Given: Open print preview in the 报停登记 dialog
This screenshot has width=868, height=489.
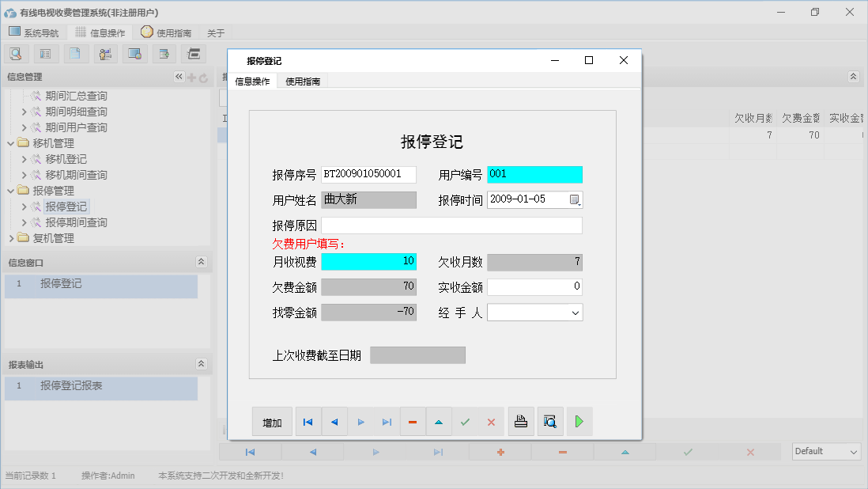Looking at the screenshot, I should [549, 421].
